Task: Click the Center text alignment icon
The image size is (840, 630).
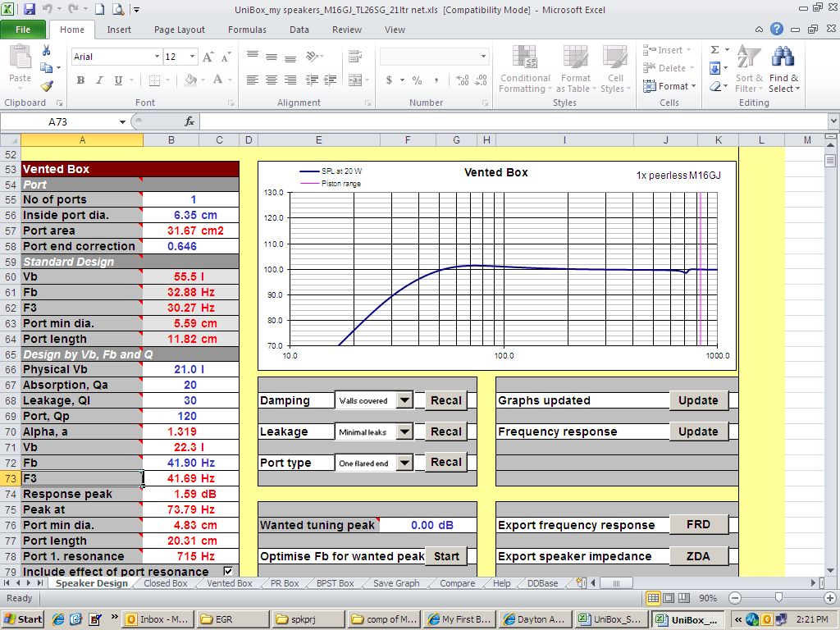Action: 272,80
